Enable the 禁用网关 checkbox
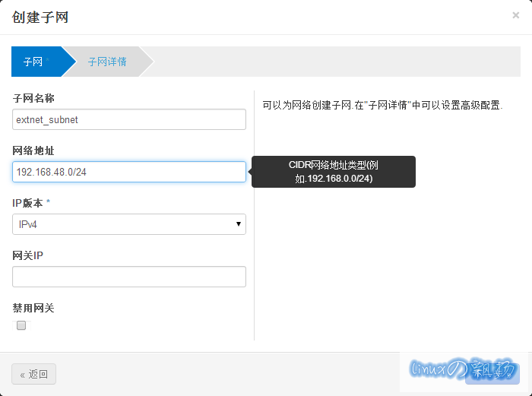The width and height of the screenshot is (532, 396). 21,325
